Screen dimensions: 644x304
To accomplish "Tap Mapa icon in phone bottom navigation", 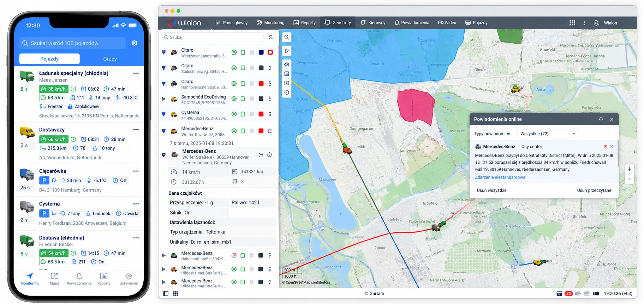I will point(54,276).
